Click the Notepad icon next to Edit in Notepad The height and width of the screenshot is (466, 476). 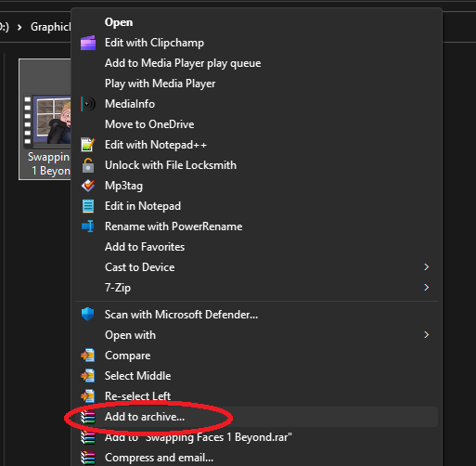pos(88,206)
